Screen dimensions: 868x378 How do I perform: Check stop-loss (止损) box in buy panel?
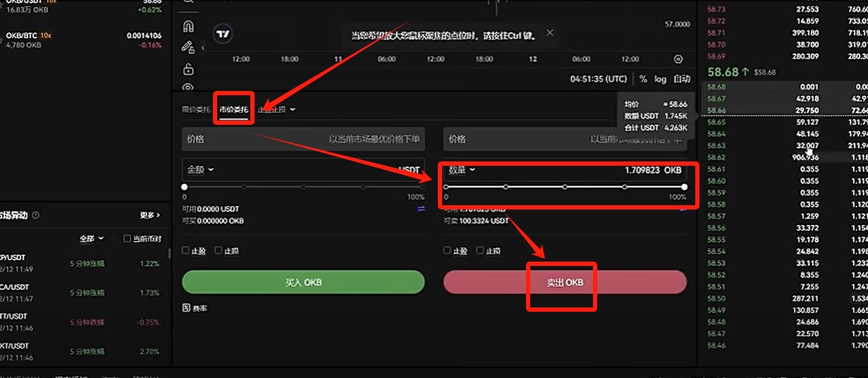coord(219,250)
